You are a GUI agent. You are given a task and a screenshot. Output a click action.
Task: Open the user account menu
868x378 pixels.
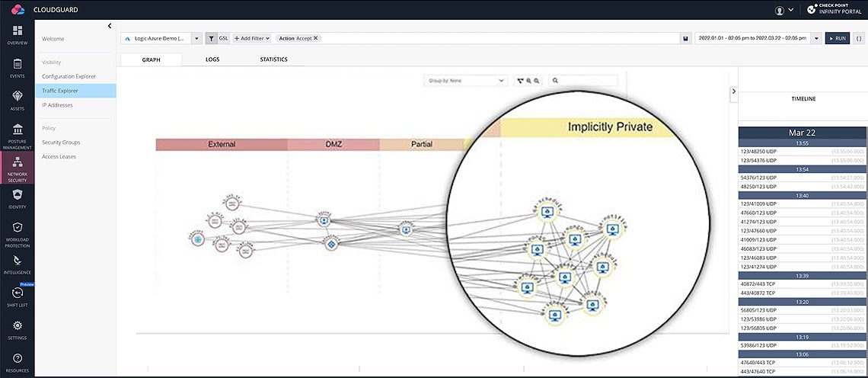click(784, 9)
